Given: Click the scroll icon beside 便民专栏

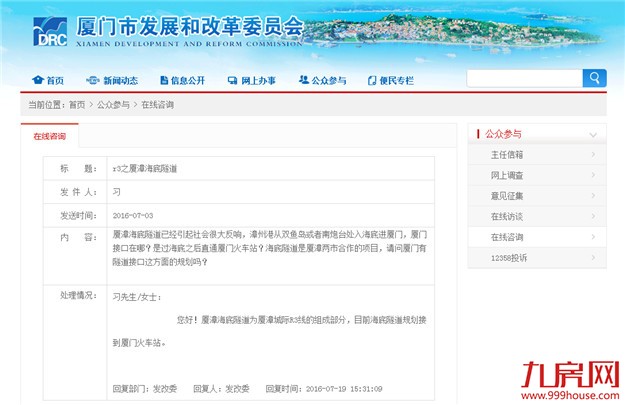Looking at the screenshot, I should (x=372, y=81).
